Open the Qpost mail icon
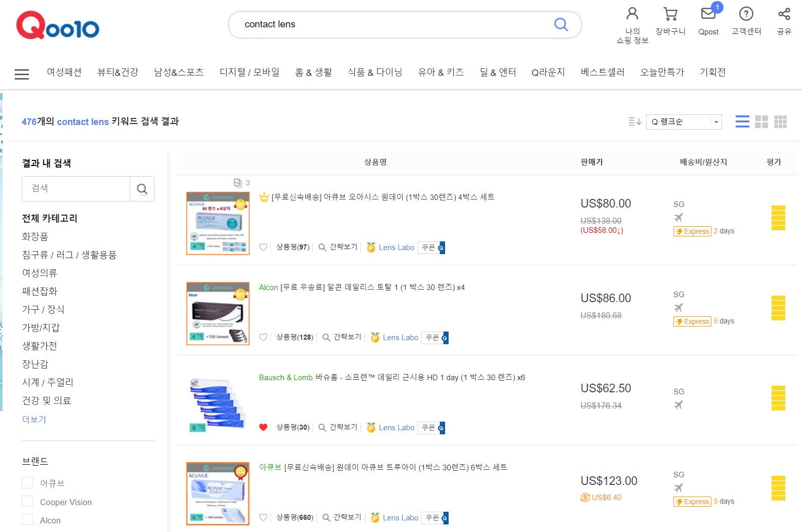 coord(708,14)
